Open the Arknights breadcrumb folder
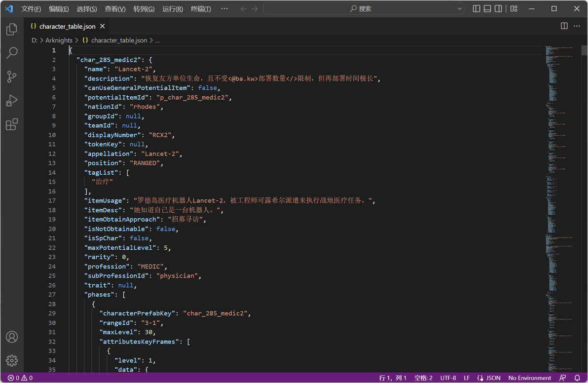This screenshot has height=383, width=588. pyautogui.click(x=59, y=40)
